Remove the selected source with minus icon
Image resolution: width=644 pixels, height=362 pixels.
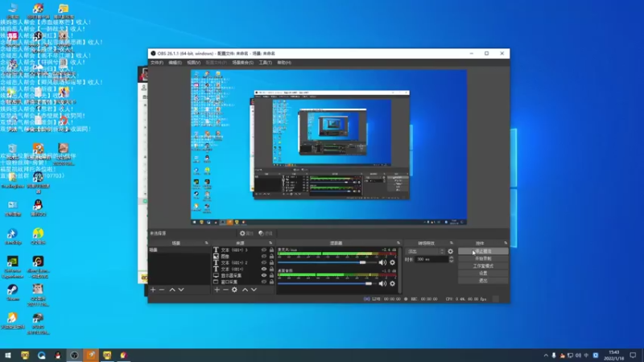(225, 290)
